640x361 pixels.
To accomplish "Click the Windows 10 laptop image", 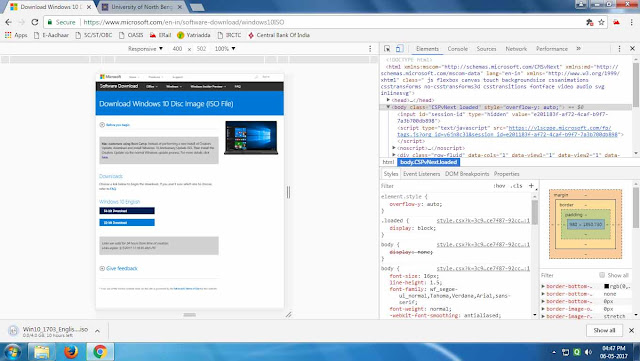I will pyautogui.click(x=251, y=138).
